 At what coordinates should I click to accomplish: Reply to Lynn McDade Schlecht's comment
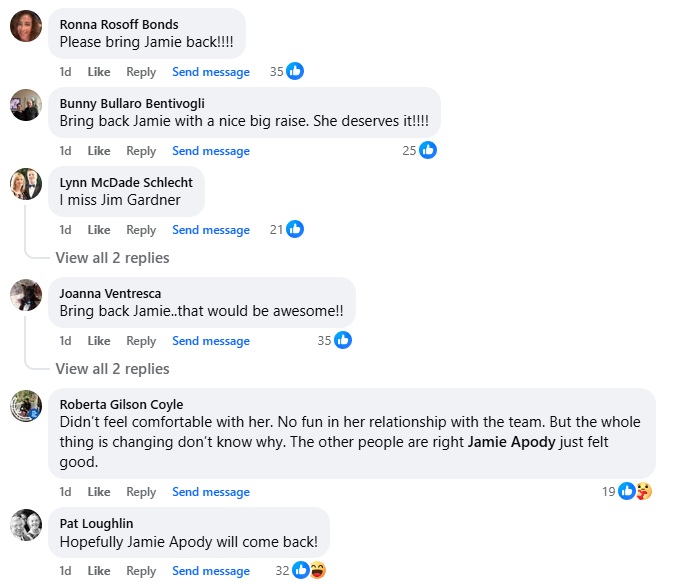click(141, 230)
